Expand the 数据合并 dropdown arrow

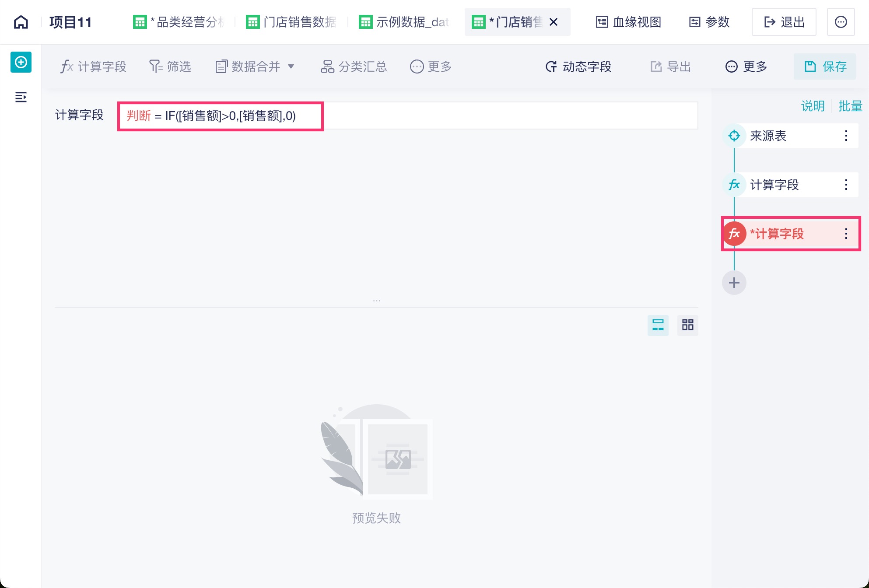[x=291, y=66]
